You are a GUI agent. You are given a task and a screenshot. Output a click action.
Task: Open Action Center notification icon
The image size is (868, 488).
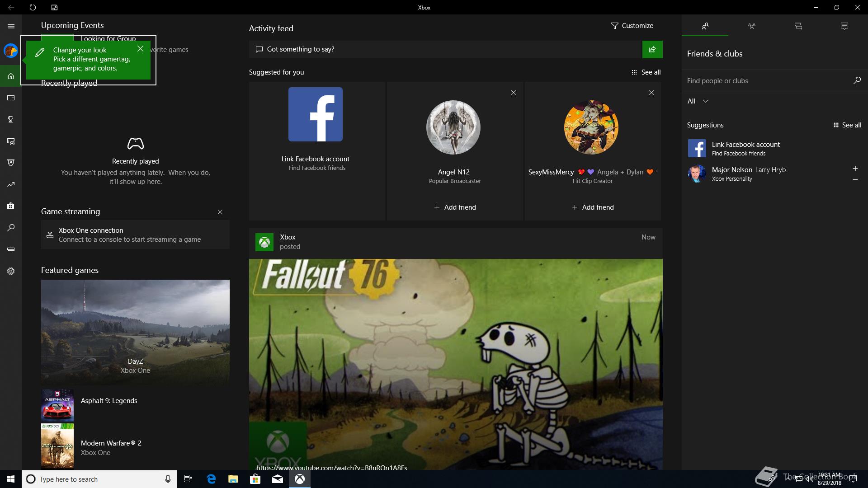[853, 479]
